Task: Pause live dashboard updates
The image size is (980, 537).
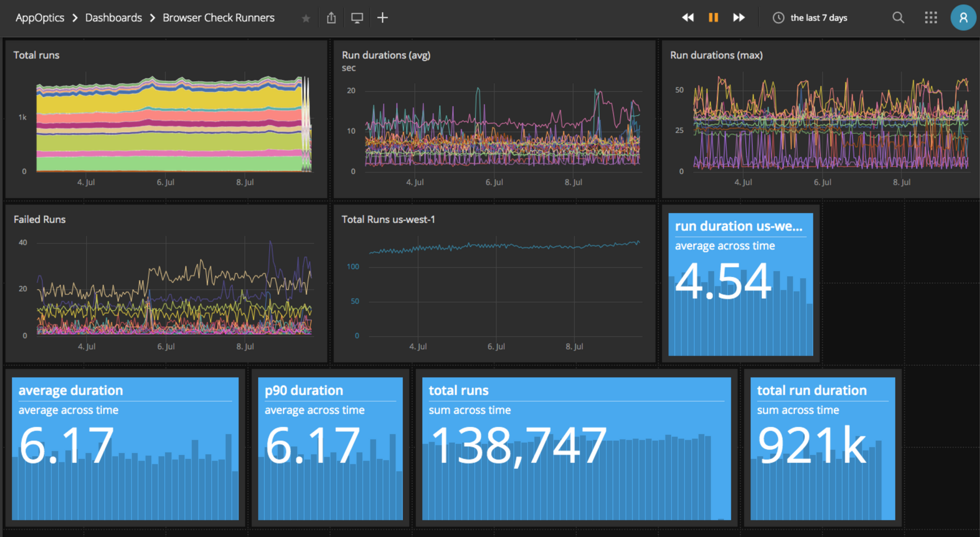Action: click(713, 18)
